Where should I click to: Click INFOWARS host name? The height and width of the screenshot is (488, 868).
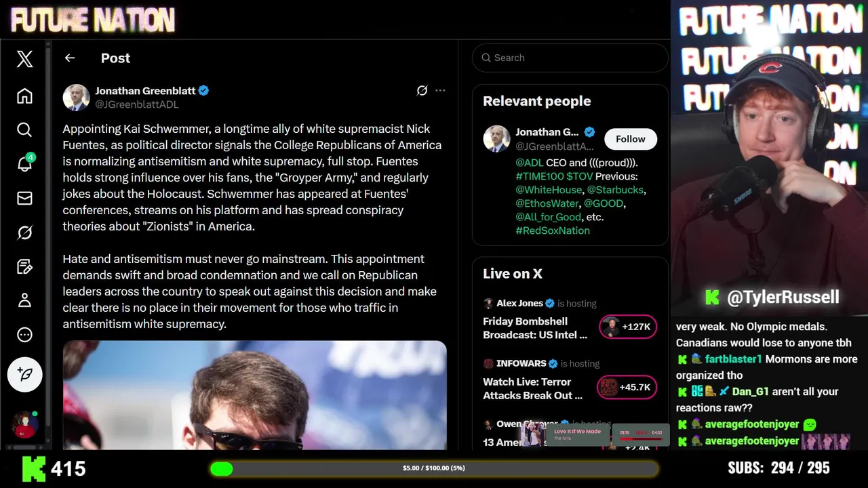point(521,363)
